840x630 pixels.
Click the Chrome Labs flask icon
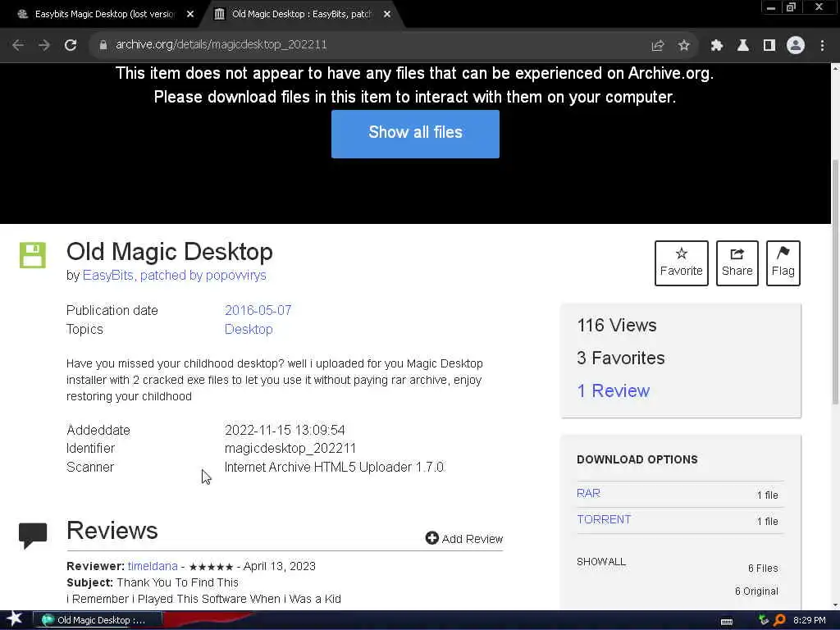pos(743,46)
